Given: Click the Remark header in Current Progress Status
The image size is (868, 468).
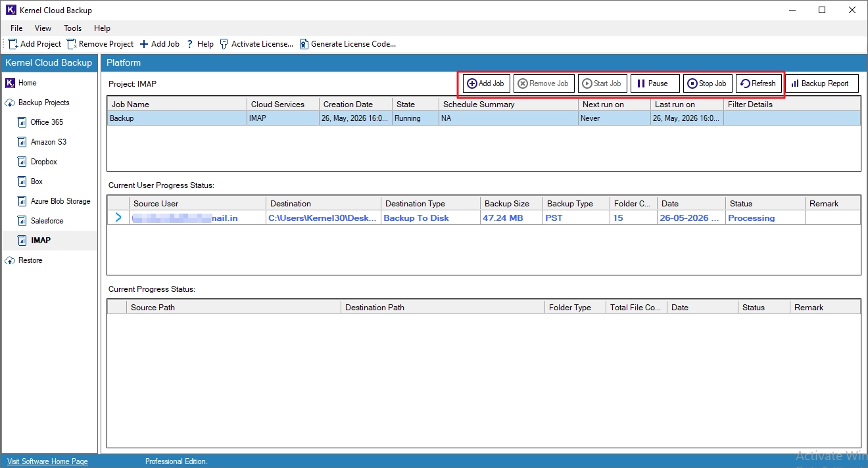Looking at the screenshot, I should click(825, 307).
